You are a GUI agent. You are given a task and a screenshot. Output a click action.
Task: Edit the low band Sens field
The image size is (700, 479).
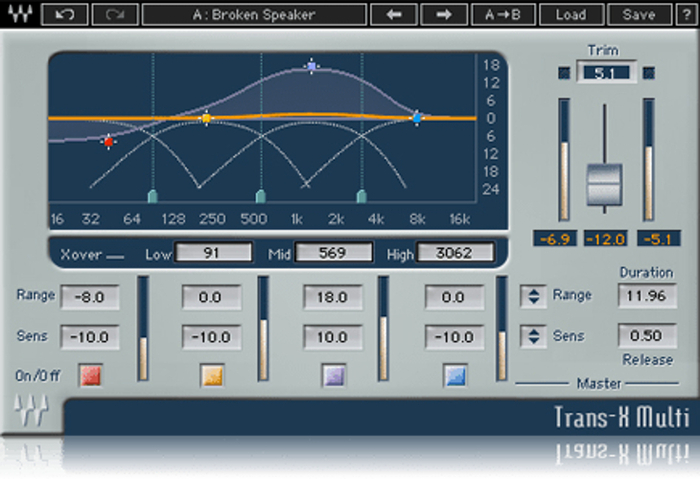click(90, 337)
